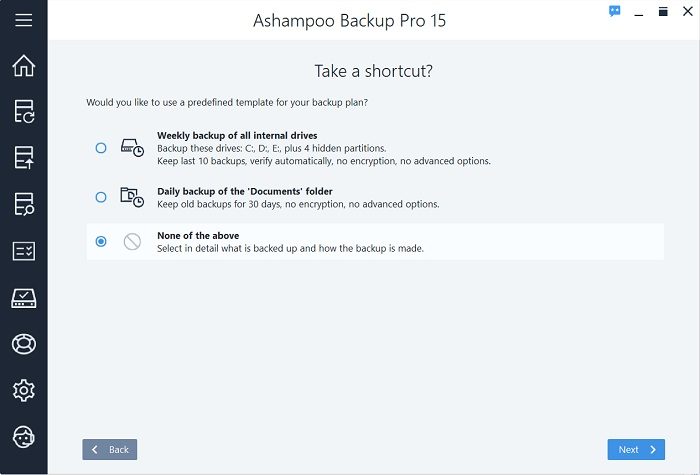Screen dimensions: 700x475
Task: Click the crossed circle None icon
Action: point(132,242)
